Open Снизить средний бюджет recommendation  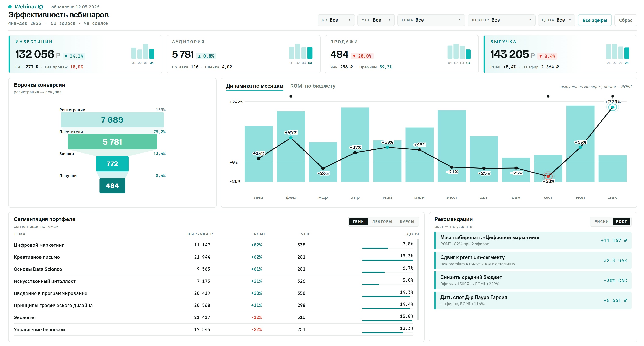coord(533,280)
